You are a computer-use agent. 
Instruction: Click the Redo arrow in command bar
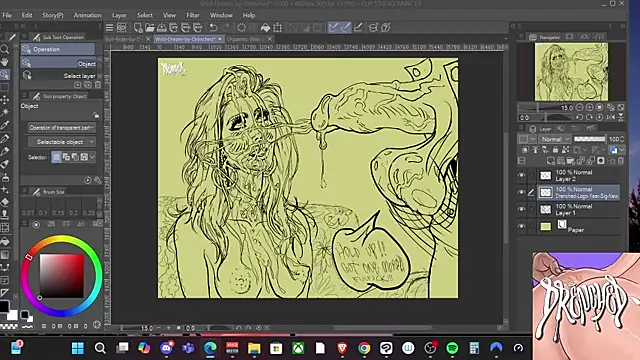tap(226, 27)
